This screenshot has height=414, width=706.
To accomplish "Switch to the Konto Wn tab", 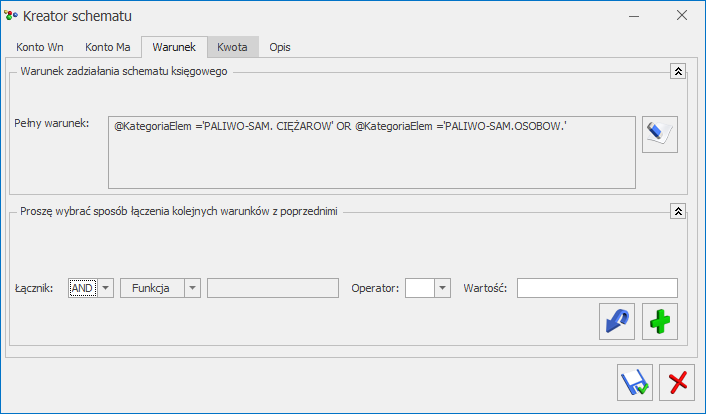I will coord(40,47).
